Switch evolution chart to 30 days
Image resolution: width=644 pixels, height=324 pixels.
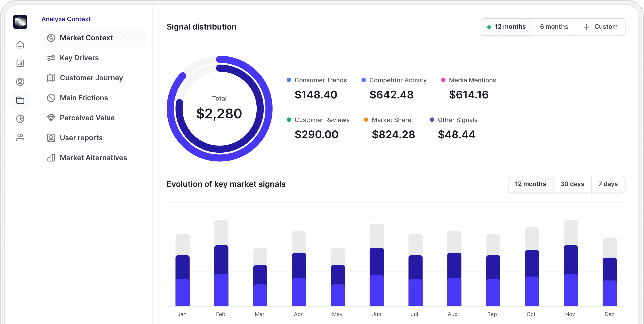click(572, 184)
